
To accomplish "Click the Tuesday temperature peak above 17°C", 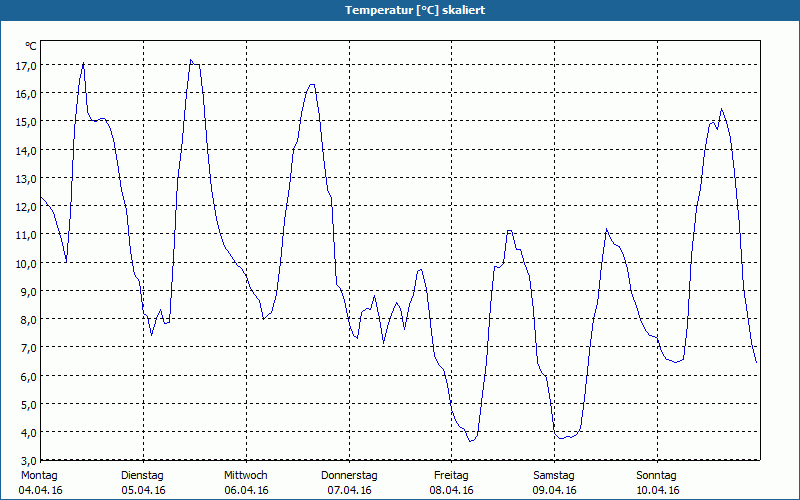I will pos(191,60).
